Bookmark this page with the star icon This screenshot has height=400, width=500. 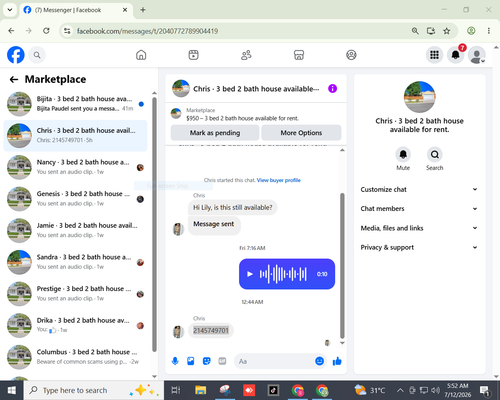pos(447,31)
